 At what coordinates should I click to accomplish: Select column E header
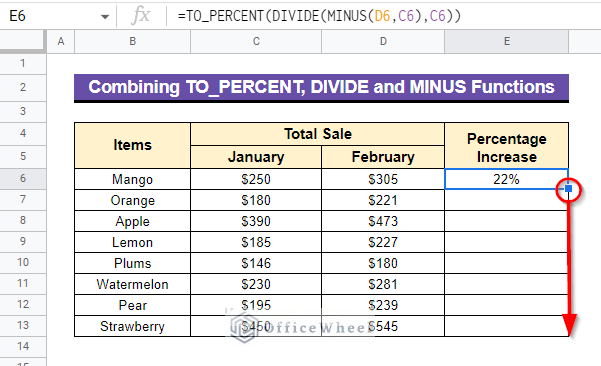click(x=506, y=41)
